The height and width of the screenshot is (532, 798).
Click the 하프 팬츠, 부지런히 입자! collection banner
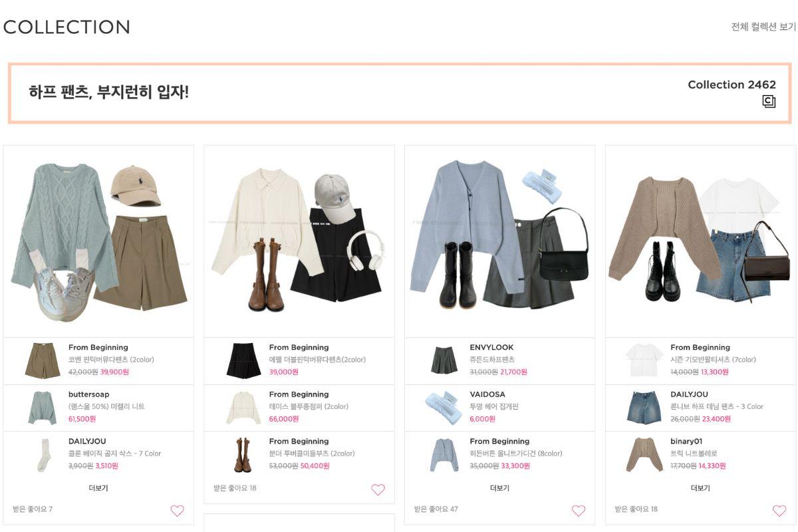pos(400,93)
